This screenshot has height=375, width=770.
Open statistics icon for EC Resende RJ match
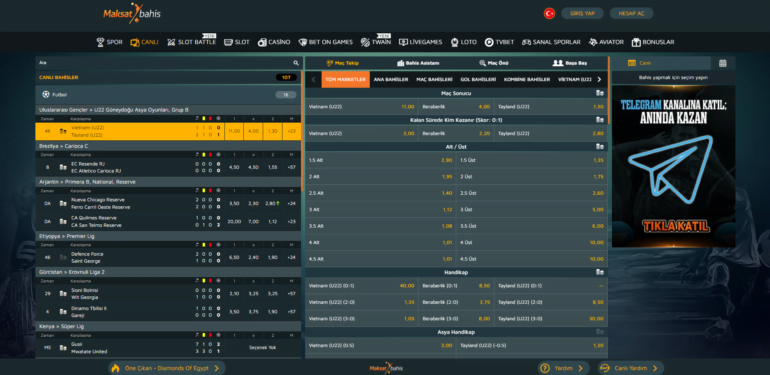point(63,167)
